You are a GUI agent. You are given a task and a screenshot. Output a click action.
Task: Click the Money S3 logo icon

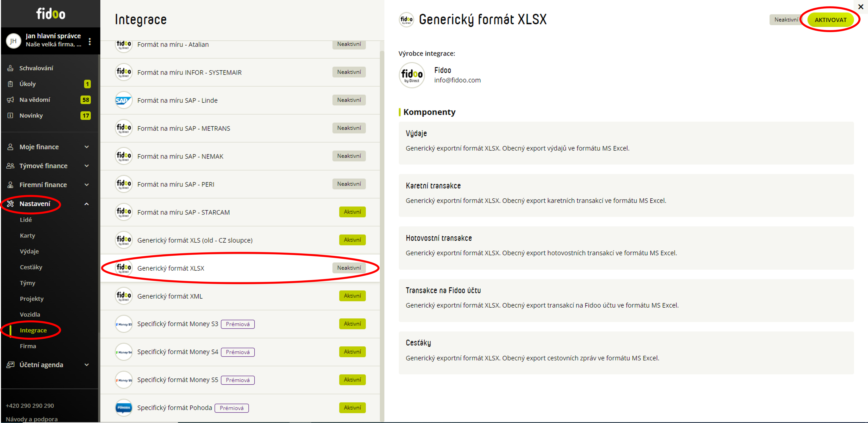tap(123, 324)
